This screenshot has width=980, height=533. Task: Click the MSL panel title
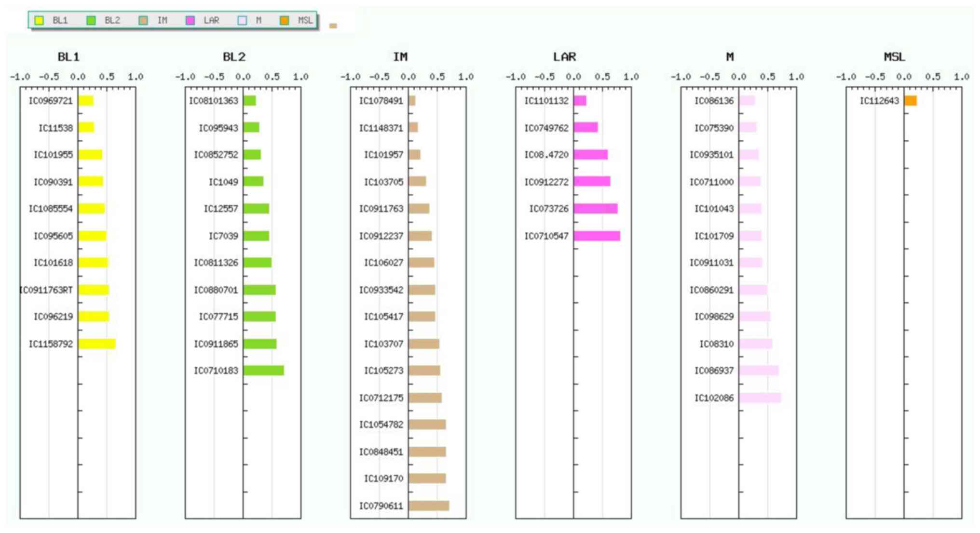(894, 57)
